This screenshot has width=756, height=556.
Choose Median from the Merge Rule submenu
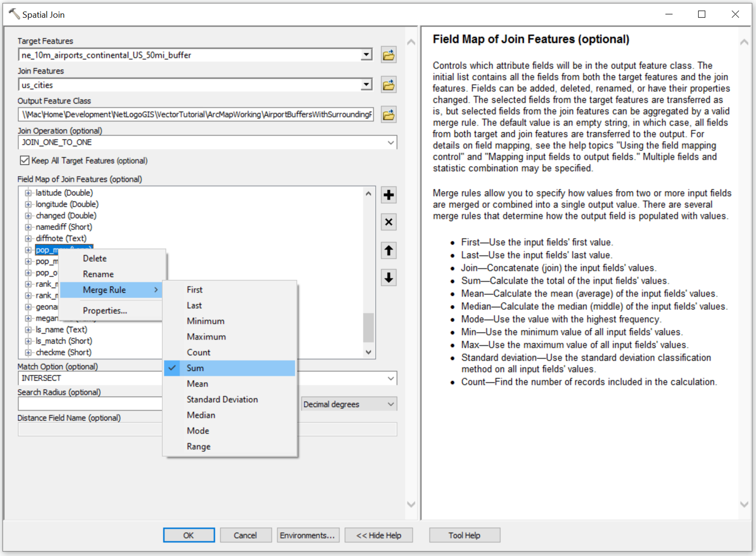(x=201, y=415)
